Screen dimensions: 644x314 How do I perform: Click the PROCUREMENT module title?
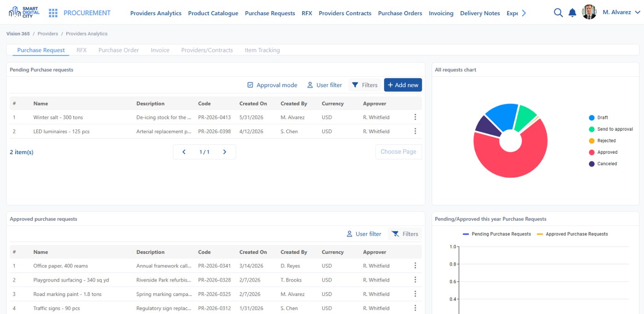[x=87, y=13]
